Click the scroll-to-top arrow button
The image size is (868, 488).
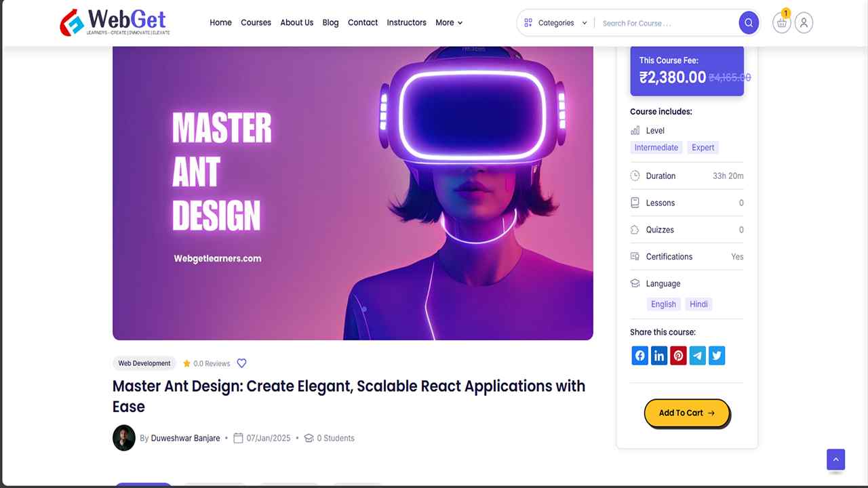click(835, 460)
